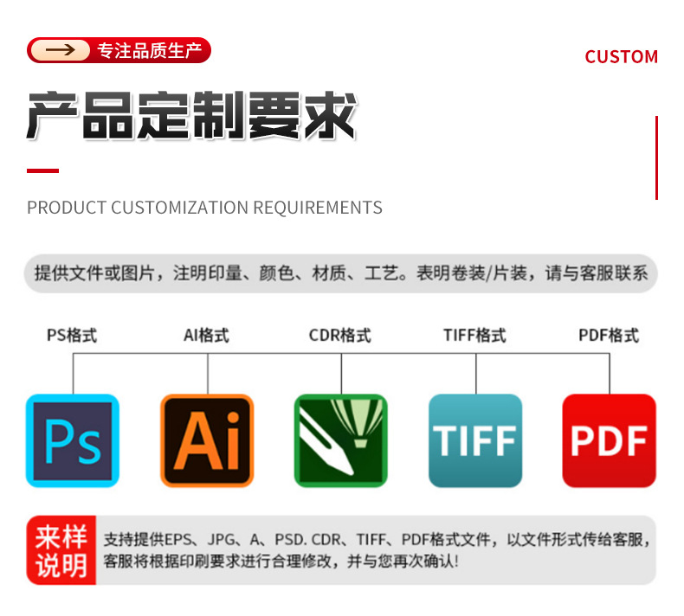684x616 pixels.
Task: Click the line starting 支持提供EPS
Action: click(x=377, y=540)
